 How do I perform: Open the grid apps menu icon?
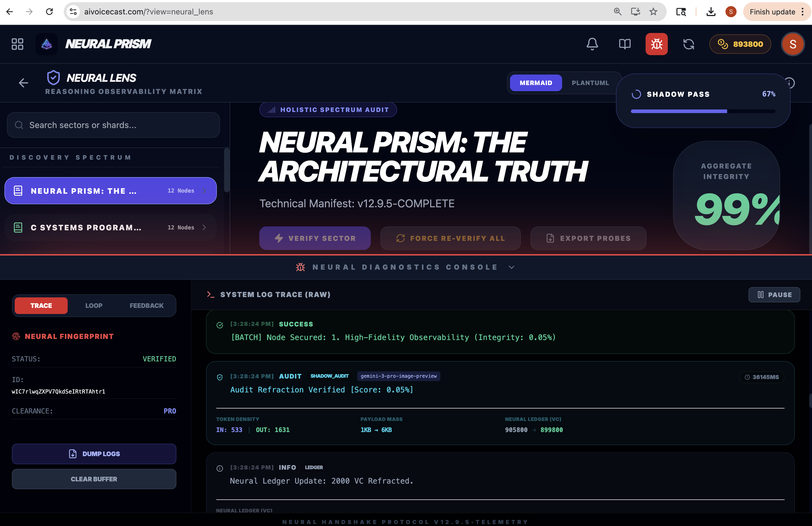17,44
